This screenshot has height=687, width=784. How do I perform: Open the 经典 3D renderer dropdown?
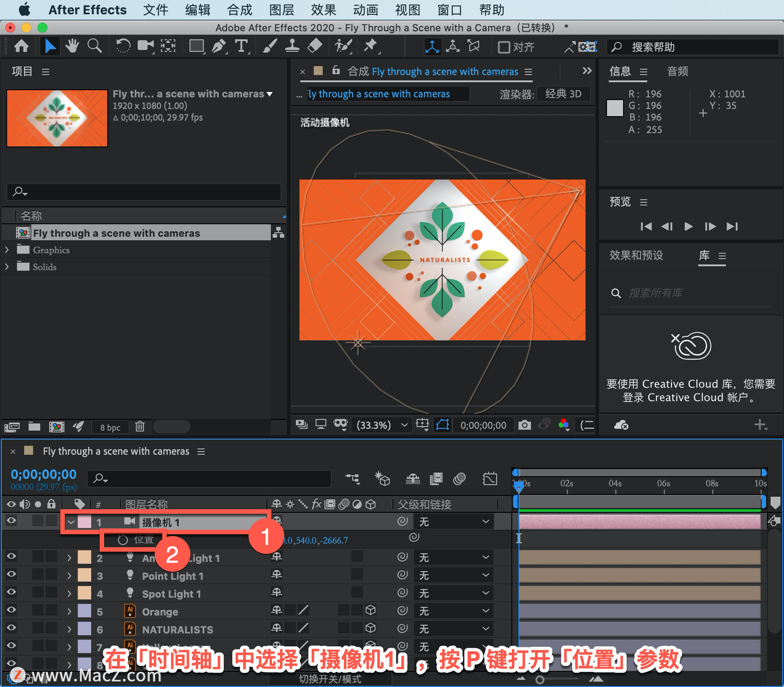pos(563,94)
